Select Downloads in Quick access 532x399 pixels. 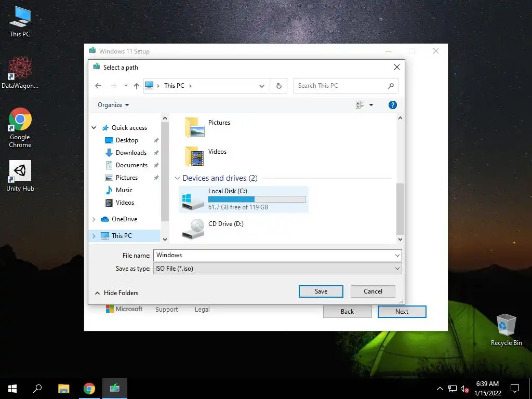tap(131, 153)
